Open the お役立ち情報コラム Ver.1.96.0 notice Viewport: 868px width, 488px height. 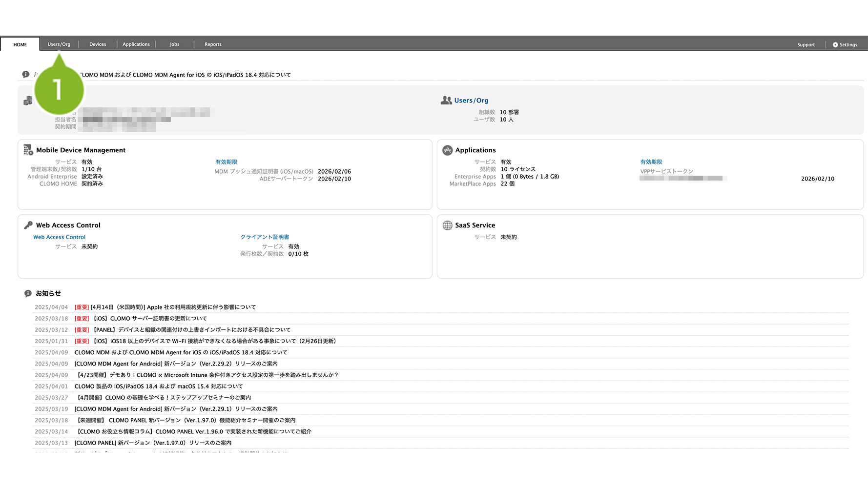(x=193, y=431)
